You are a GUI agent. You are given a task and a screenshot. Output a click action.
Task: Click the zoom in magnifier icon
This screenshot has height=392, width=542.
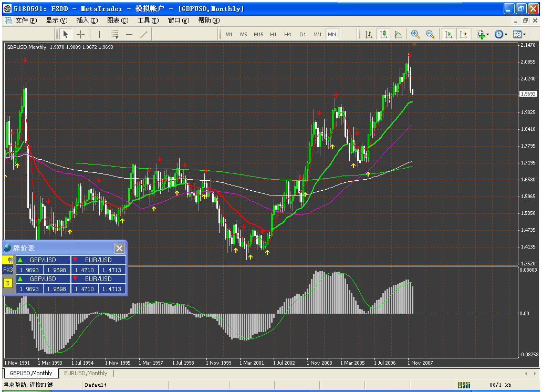tap(415, 34)
